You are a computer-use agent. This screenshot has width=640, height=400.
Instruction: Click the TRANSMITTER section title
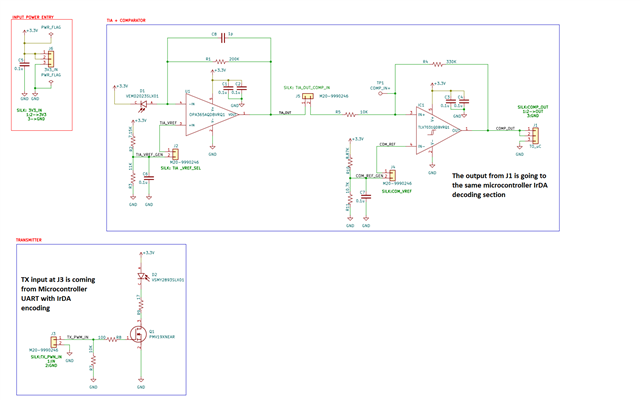point(29,240)
